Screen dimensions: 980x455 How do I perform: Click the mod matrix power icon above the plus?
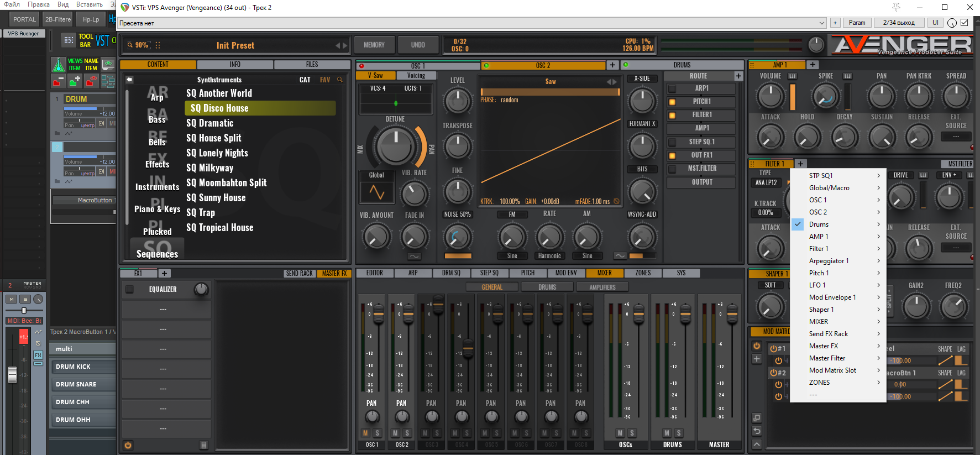pyautogui.click(x=757, y=346)
